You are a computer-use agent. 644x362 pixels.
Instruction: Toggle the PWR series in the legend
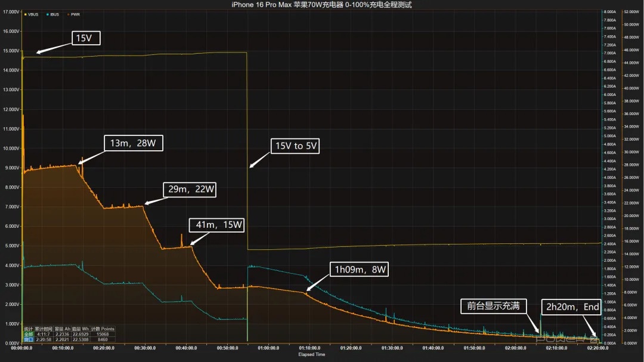73,14
